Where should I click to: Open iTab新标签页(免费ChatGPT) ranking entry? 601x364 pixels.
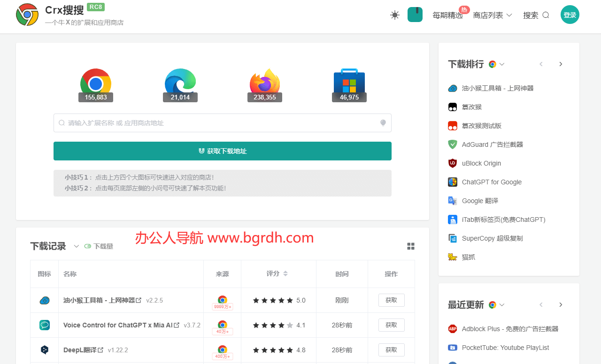tap(503, 220)
